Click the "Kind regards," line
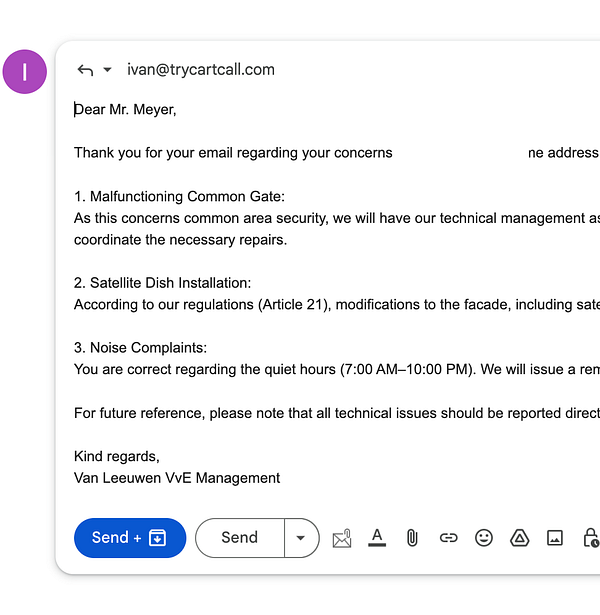The width and height of the screenshot is (600, 615). pos(116,456)
